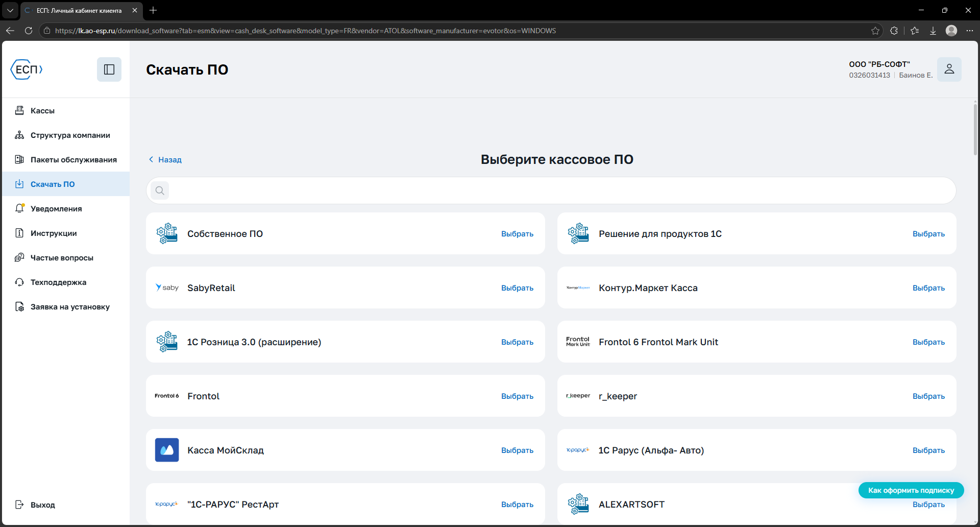Open browser downloads icon
Viewport: 980px width, 527px height.
pos(933,31)
